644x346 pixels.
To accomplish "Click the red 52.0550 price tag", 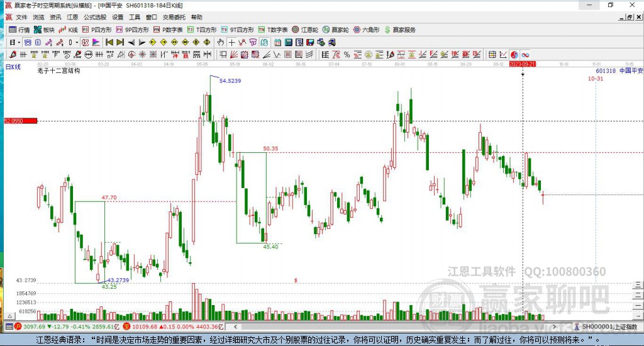I will pos(21,121).
